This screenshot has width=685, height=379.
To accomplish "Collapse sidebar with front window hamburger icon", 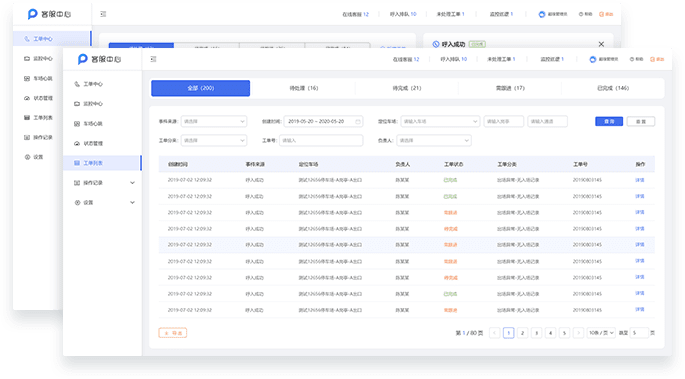I will click(153, 59).
